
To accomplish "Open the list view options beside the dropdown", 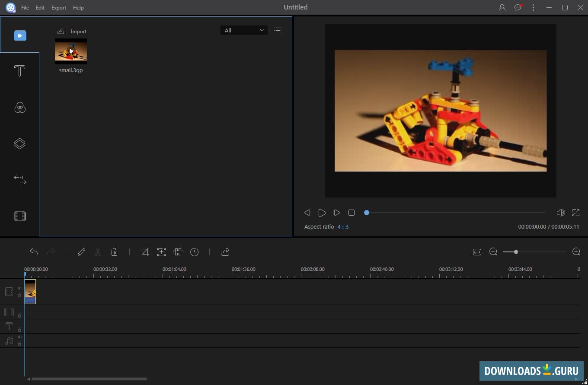I will (277, 30).
